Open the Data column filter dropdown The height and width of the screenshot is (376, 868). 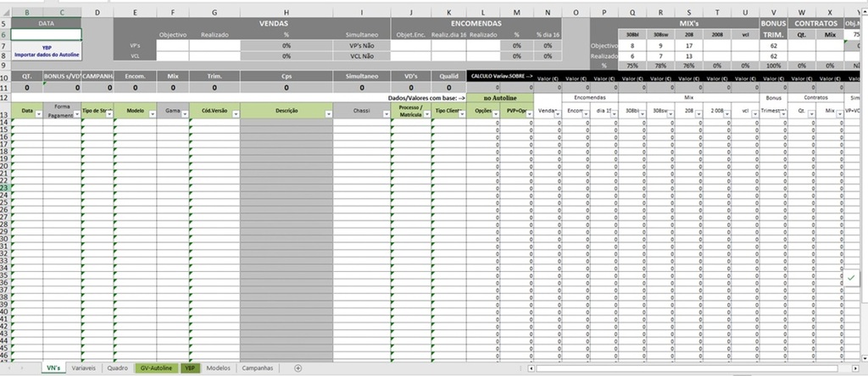(39, 113)
